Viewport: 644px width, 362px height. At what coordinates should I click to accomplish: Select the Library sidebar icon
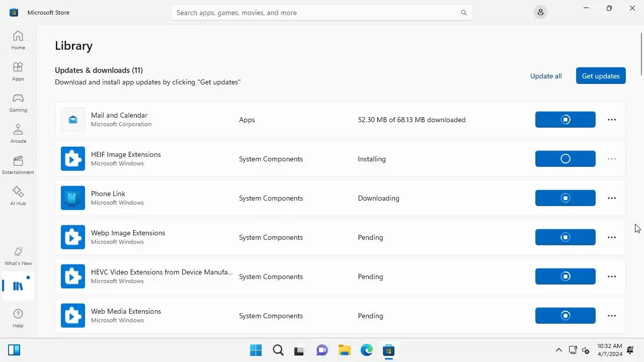pos(18,286)
